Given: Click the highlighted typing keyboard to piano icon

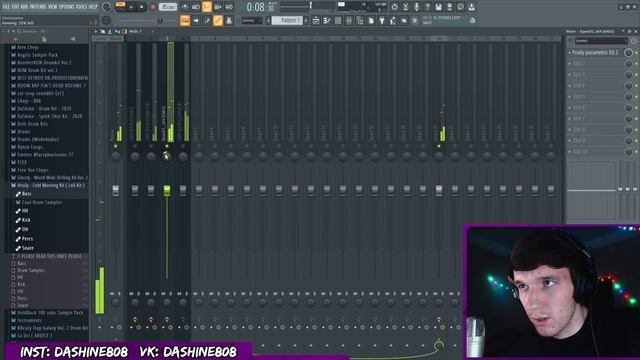Looking at the screenshot, I should click(x=185, y=21).
